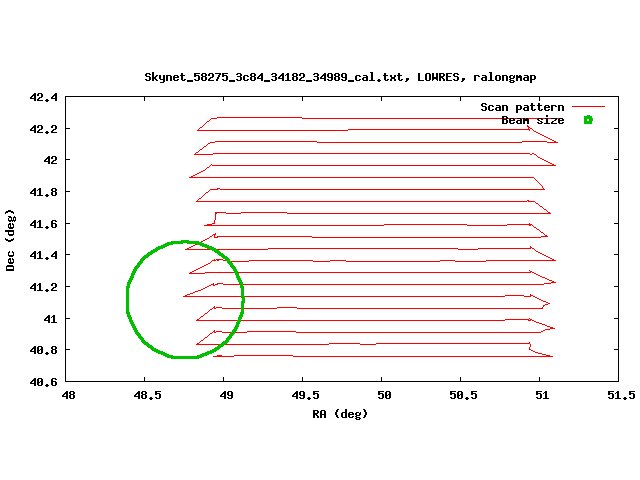Image resolution: width=640 pixels, height=480 pixels.
Task: Click the 41.8 Dec tick label
Action: click(43, 192)
